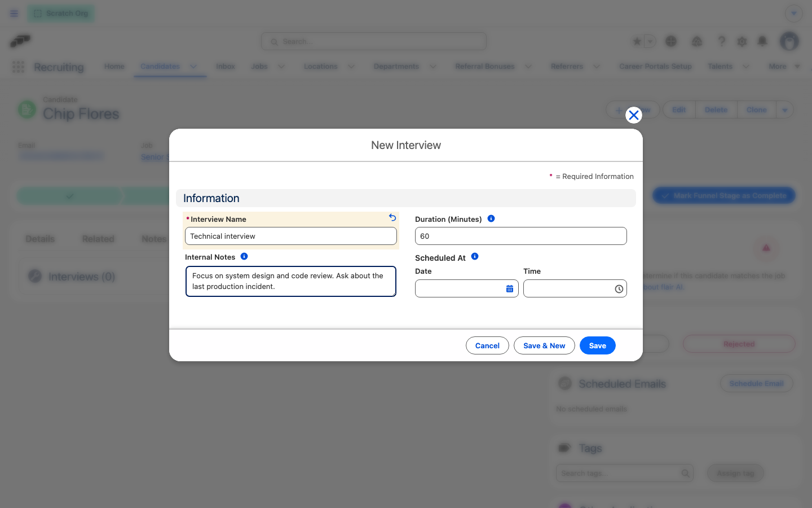Click the Scratch Org badge

click(61, 14)
